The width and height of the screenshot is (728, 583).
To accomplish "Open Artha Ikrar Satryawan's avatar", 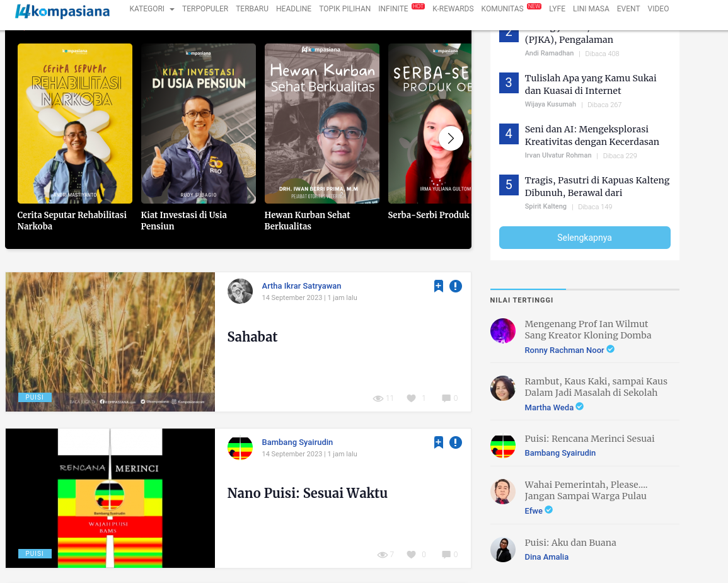I will (240, 291).
